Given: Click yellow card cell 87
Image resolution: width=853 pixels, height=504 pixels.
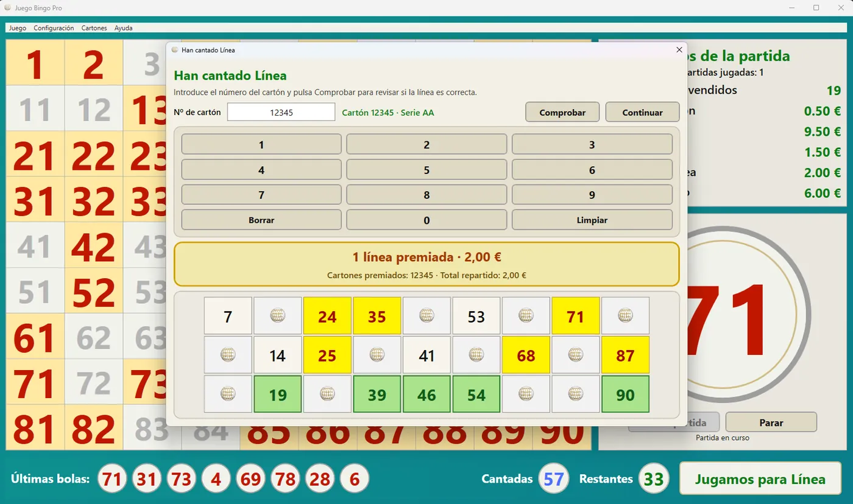Looking at the screenshot, I should click(x=625, y=355).
